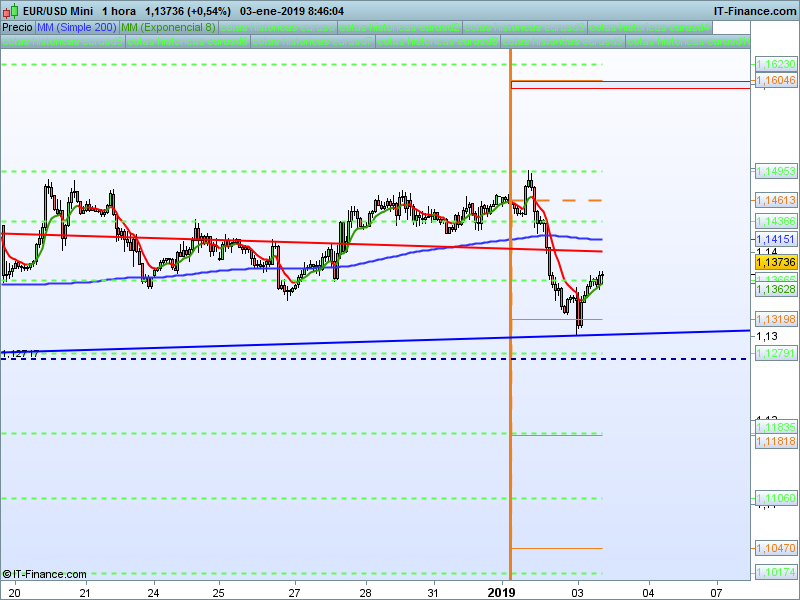This screenshot has width=800, height=600.
Task: Click date 03 on the time axis
Action: point(578,593)
